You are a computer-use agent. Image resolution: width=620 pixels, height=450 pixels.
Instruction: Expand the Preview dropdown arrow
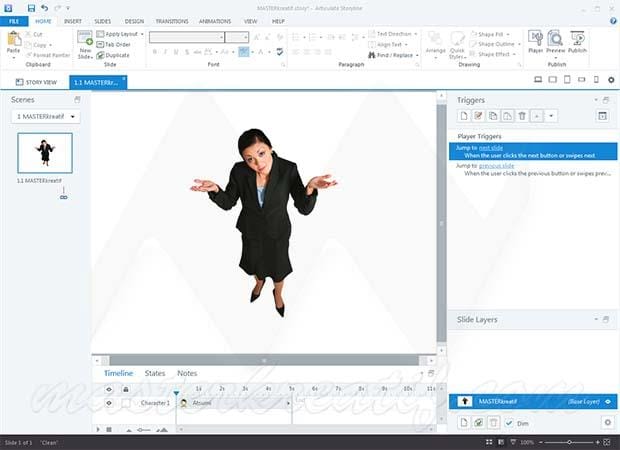[556, 57]
